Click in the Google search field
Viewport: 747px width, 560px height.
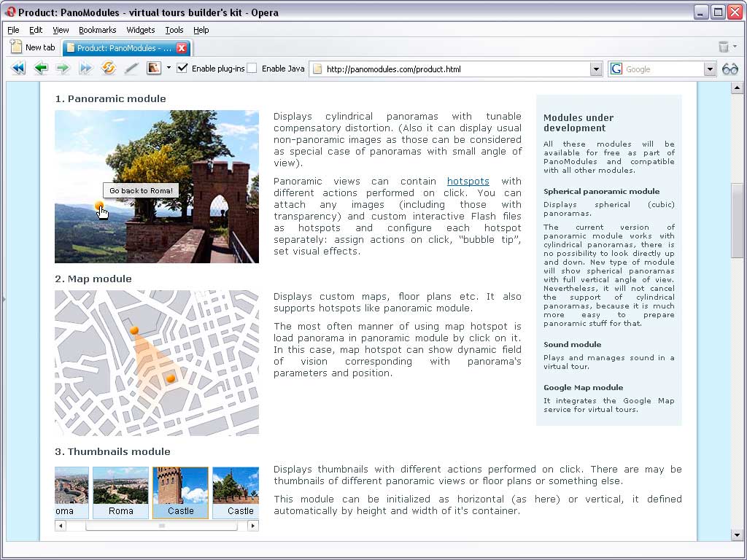coord(662,69)
